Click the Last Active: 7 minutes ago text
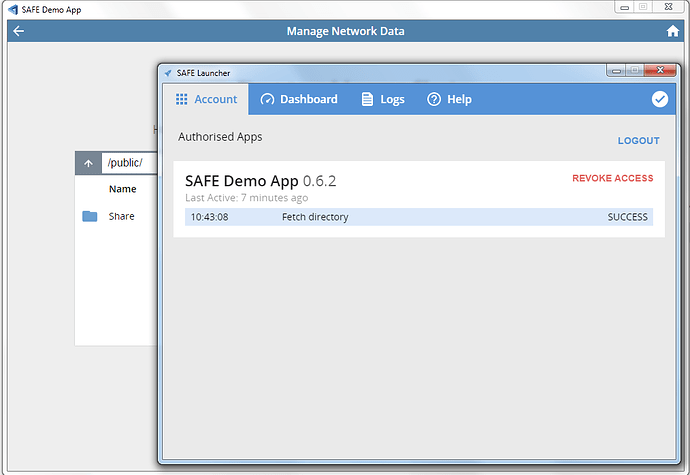This screenshot has width=690, height=475. [246, 198]
